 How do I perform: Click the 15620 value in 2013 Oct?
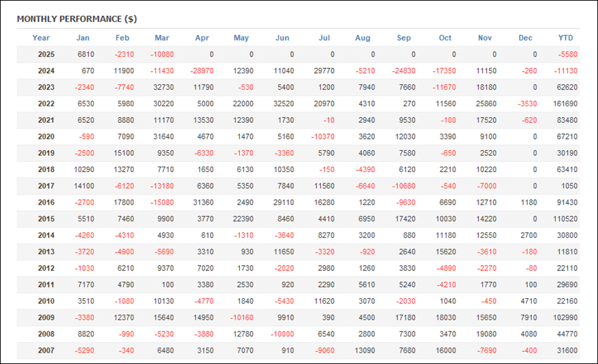(x=446, y=252)
